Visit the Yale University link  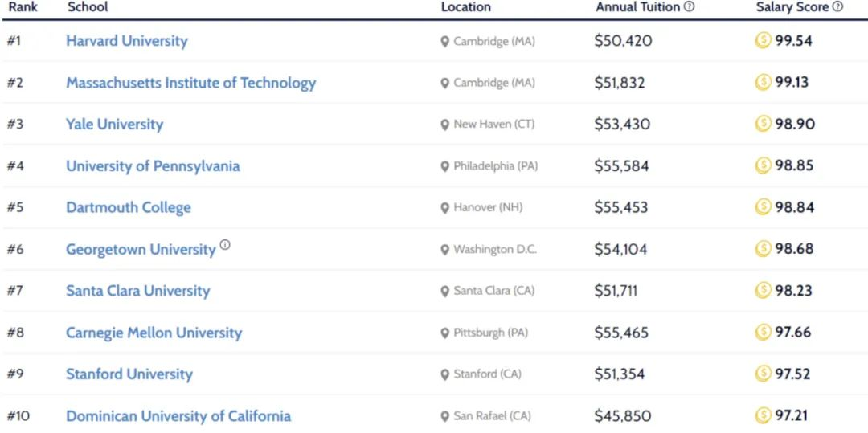click(x=114, y=125)
